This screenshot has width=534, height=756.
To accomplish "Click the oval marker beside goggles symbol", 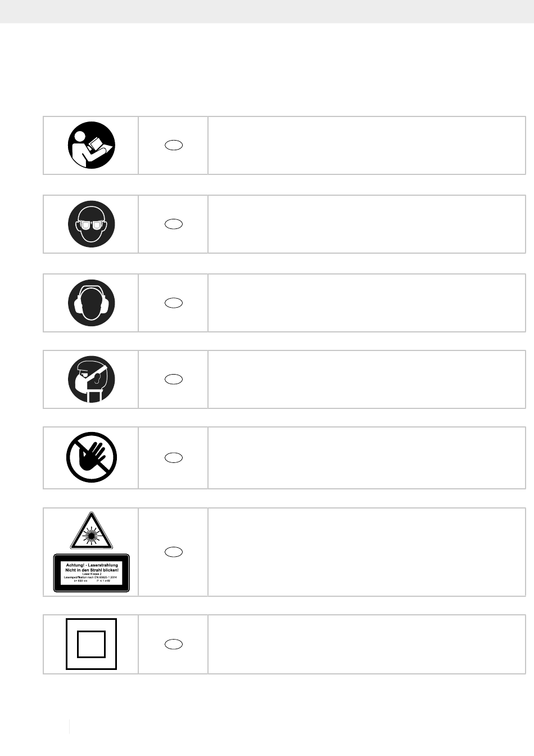I will tap(174, 224).
